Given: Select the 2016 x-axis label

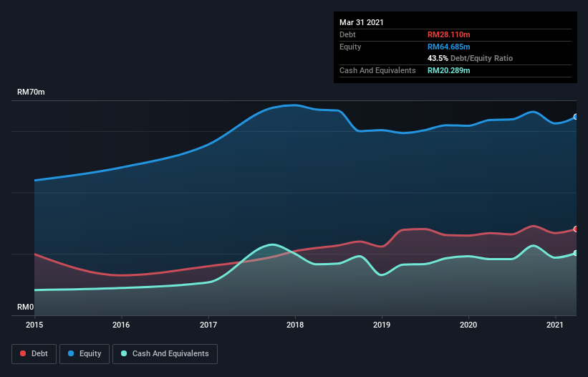Looking at the screenshot, I should click(x=121, y=325).
